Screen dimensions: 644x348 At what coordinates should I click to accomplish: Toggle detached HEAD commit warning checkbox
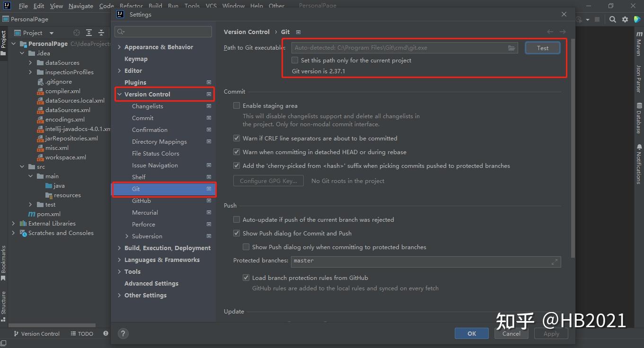237,152
